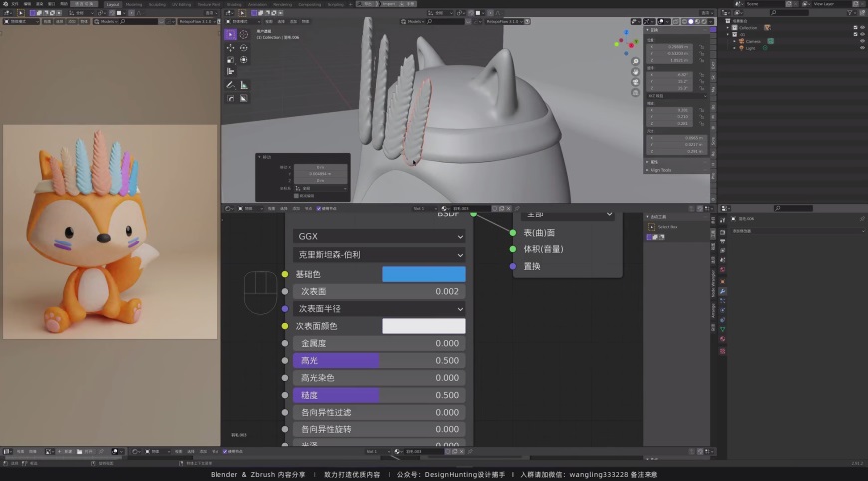Image resolution: width=868 pixels, height=481 pixels.
Task: Click the 高光 0.500 slider
Action: [379, 361]
